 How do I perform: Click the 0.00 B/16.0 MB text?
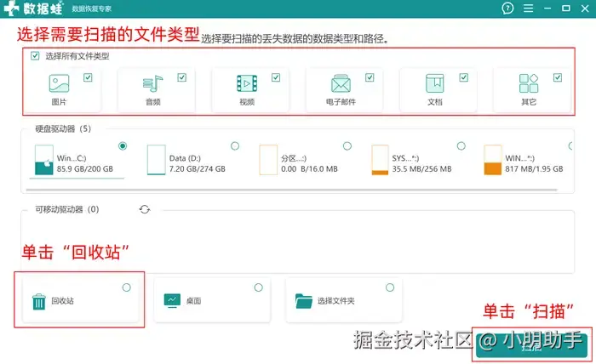[309, 169]
